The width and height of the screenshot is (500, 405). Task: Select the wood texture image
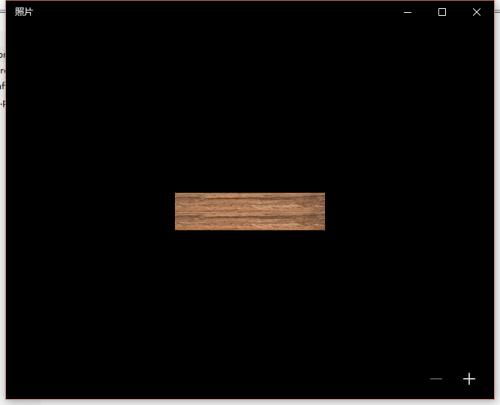tap(250, 211)
